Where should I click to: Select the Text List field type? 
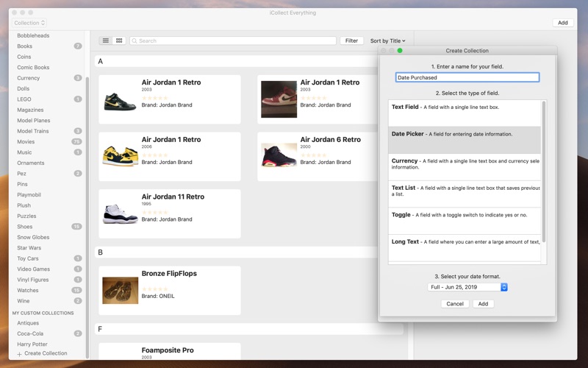tap(465, 194)
